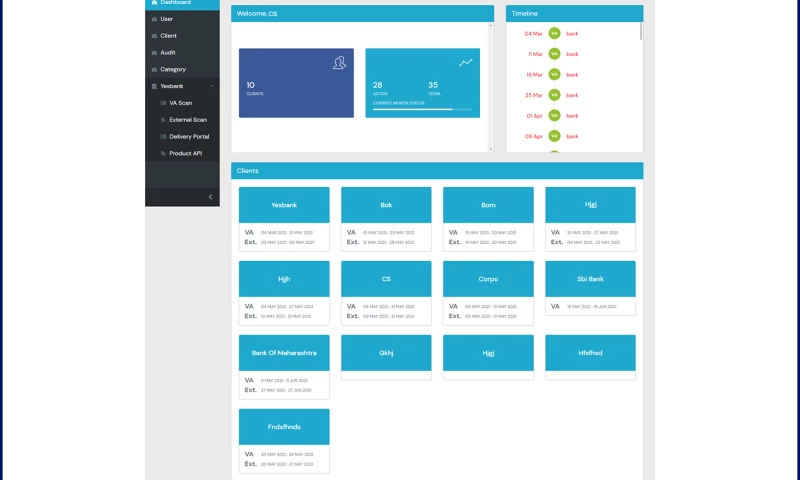Click the Audit sidebar icon
800x480 pixels.
tap(155, 53)
